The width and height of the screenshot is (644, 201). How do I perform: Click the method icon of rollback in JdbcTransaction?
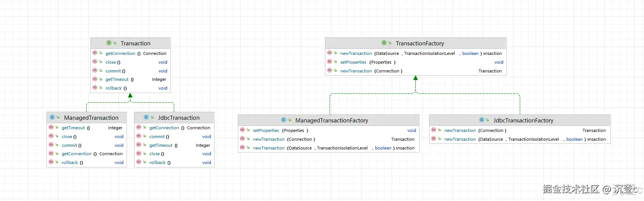click(x=139, y=162)
